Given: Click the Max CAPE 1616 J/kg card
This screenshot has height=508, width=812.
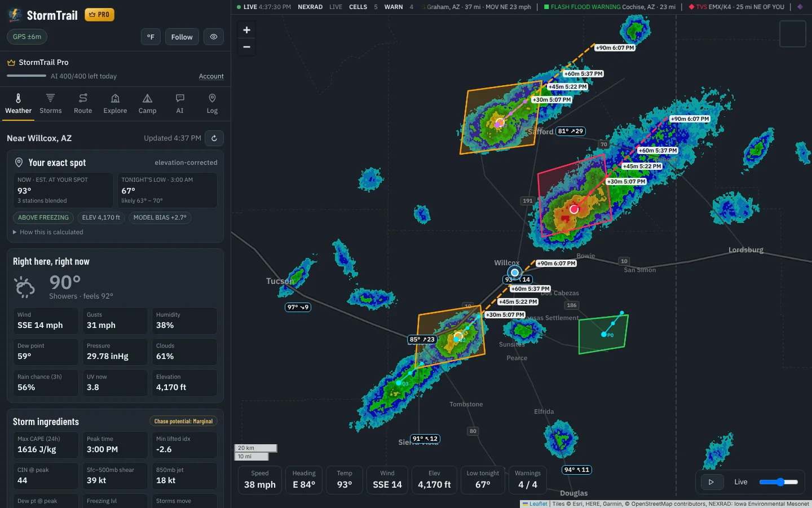Looking at the screenshot, I should tap(46, 445).
